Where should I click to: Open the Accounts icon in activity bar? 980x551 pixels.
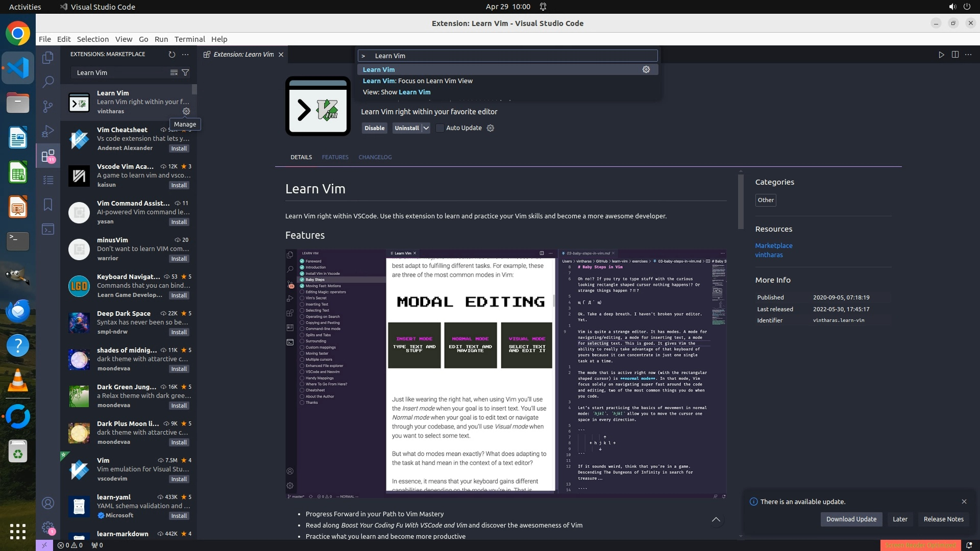coord(48,503)
